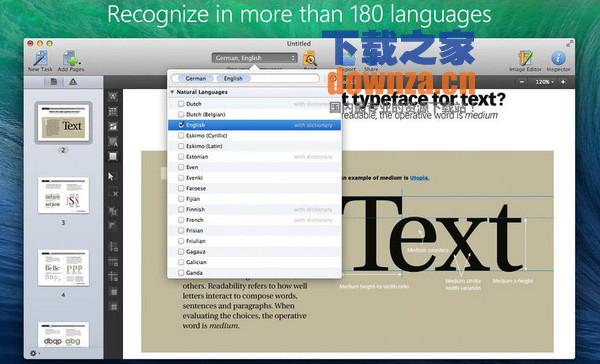
Task: Check the Evenki checkbox
Action: coord(181,178)
